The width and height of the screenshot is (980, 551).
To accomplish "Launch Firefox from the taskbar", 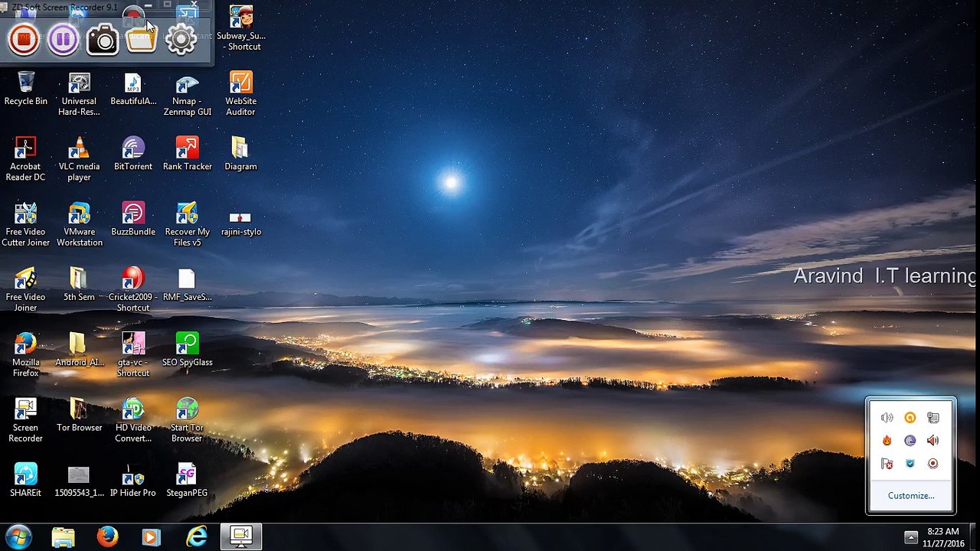I will click(108, 537).
